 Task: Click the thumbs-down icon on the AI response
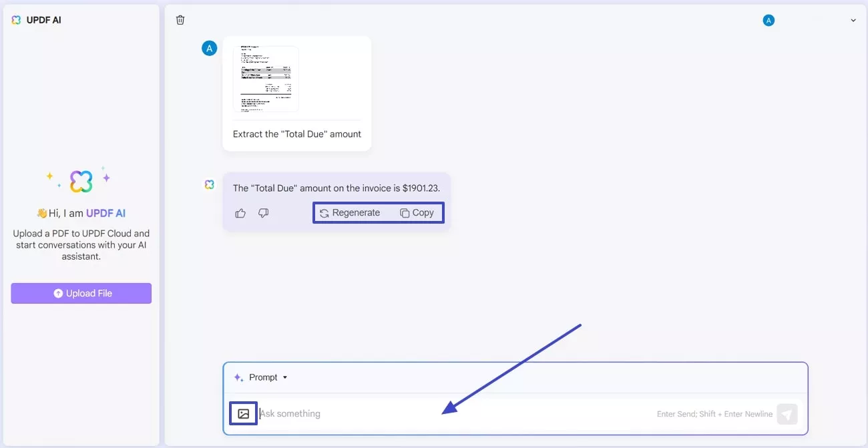tap(263, 213)
